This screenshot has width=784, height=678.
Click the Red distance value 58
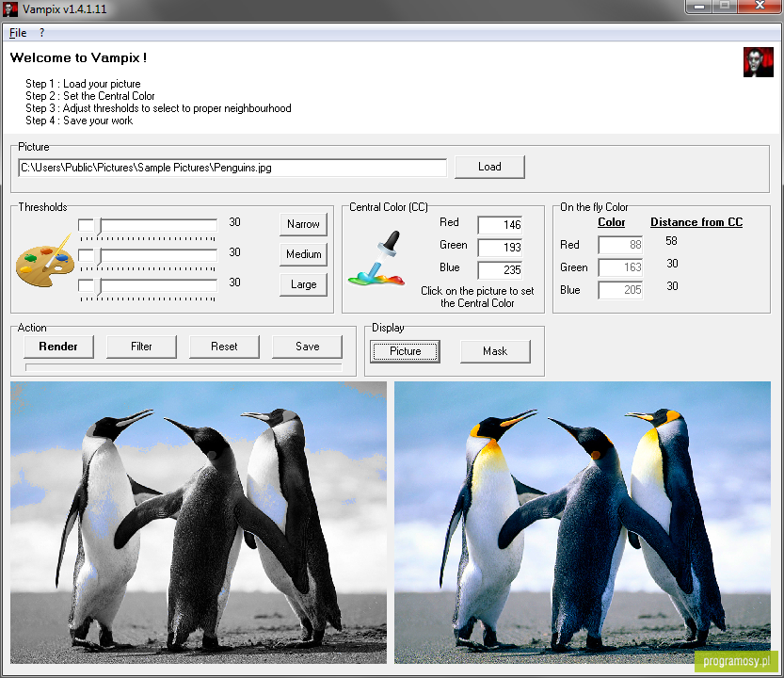coord(671,241)
